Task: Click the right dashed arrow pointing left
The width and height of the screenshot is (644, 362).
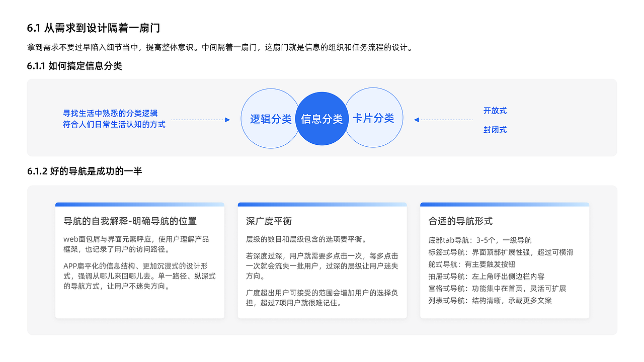Action: pyautogui.click(x=443, y=120)
